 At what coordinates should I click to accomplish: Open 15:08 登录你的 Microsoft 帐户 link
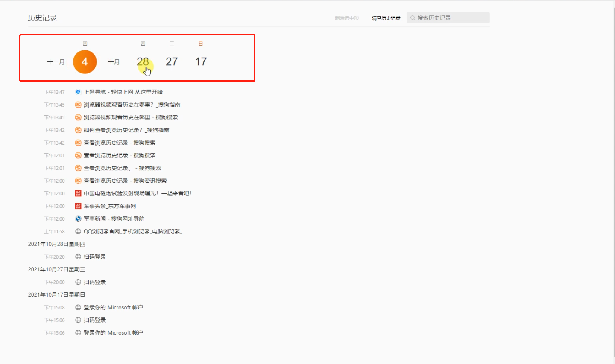(x=113, y=307)
